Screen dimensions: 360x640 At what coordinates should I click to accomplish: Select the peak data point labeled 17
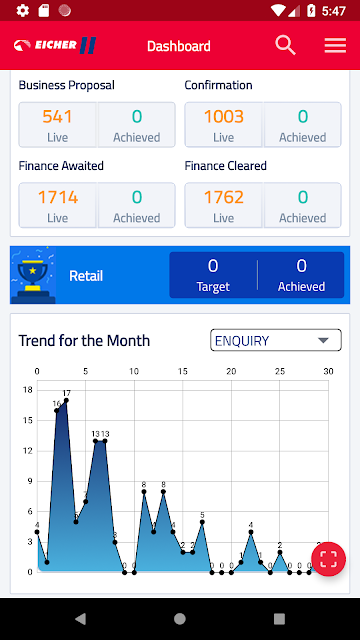click(x=66, y=400)
